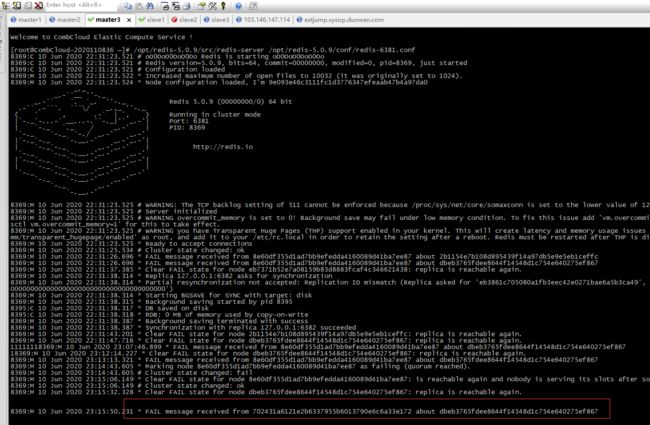Click 'Replica 127.0.0.1:6382 asks for synchronization' line
Screen dimensions: 650x425
(x=171, y=276)
